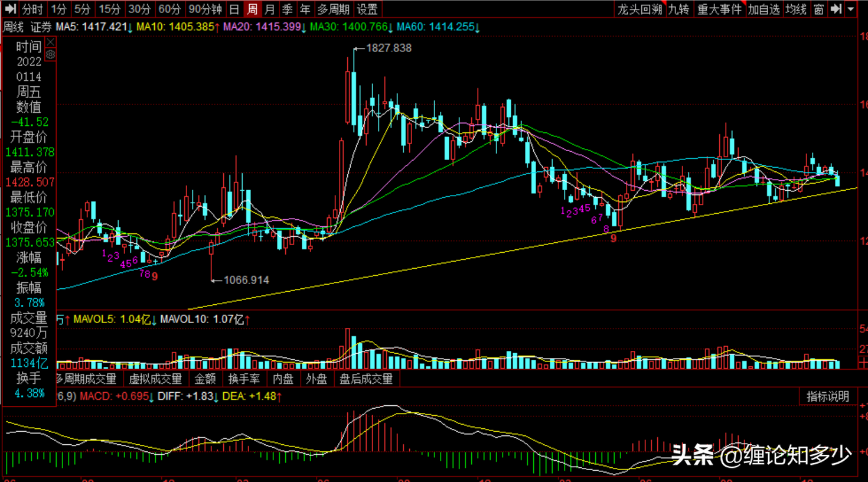Open the info panel gear settings icon

click(51, 54)
